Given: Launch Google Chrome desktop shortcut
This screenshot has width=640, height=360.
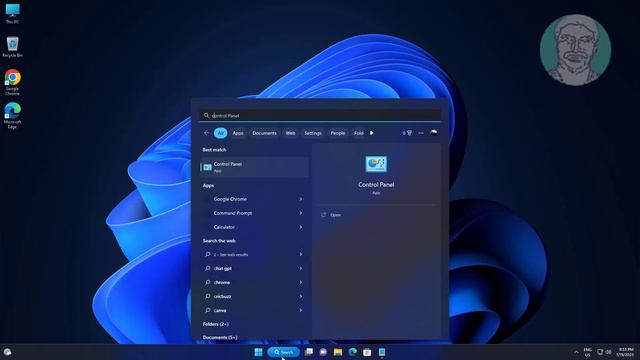Looking at the screenshot, I should 12,82.
